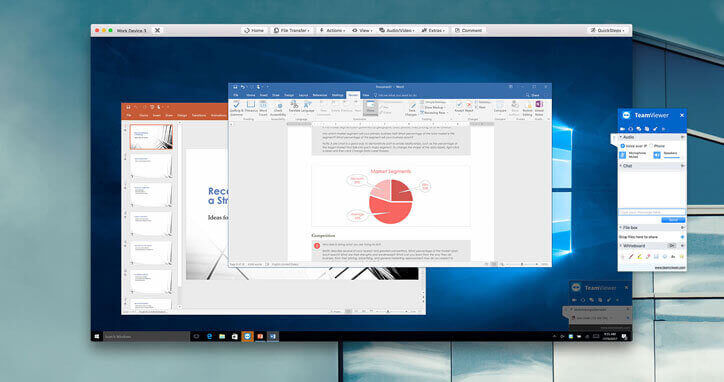
Task: Toggle the Whiteboard On switch
Action: pos(672,246)
